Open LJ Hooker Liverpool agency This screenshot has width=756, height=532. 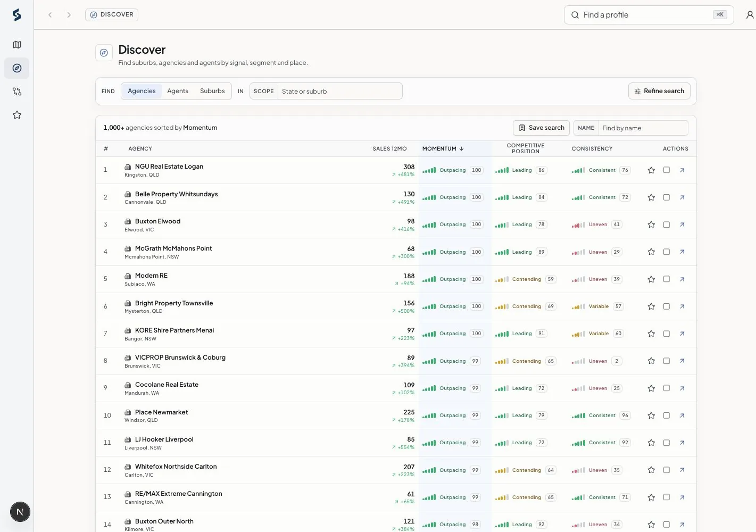pos(164,439)
